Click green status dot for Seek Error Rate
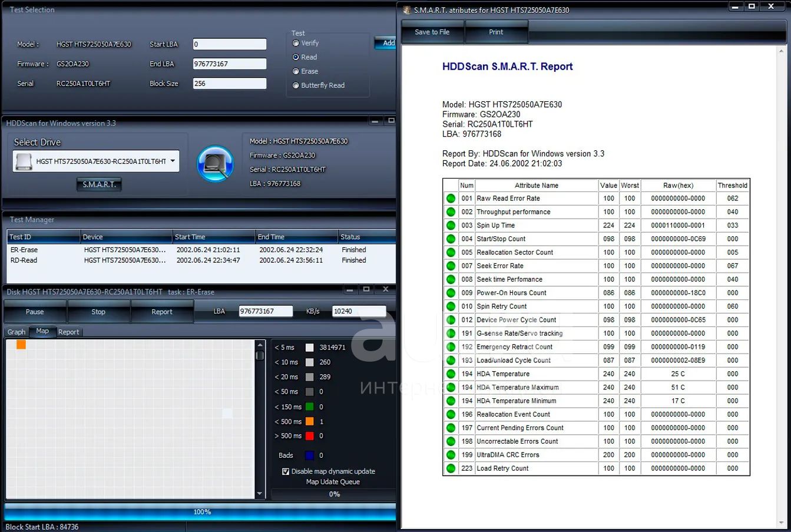This screenshot has height=532, width=791. 451,266
